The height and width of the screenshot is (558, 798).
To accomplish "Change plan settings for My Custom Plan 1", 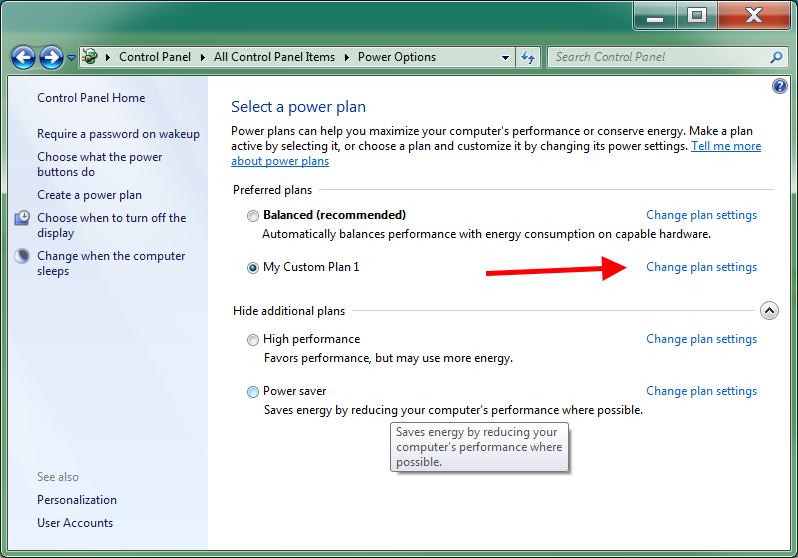I will [x=701, y=267].
